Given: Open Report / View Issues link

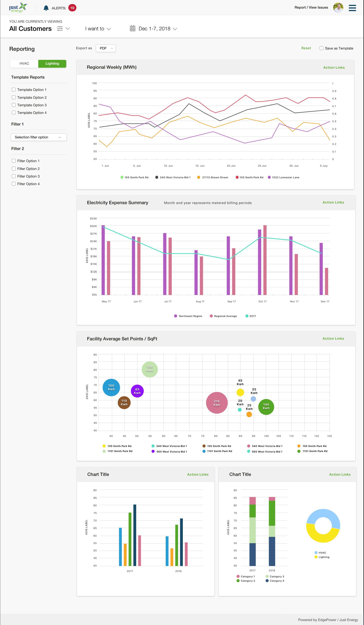Looking at the screenshot, I should (311, 7).
